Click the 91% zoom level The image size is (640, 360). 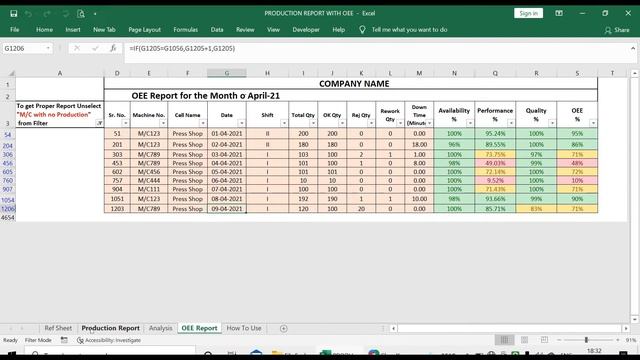pos(631,340)
